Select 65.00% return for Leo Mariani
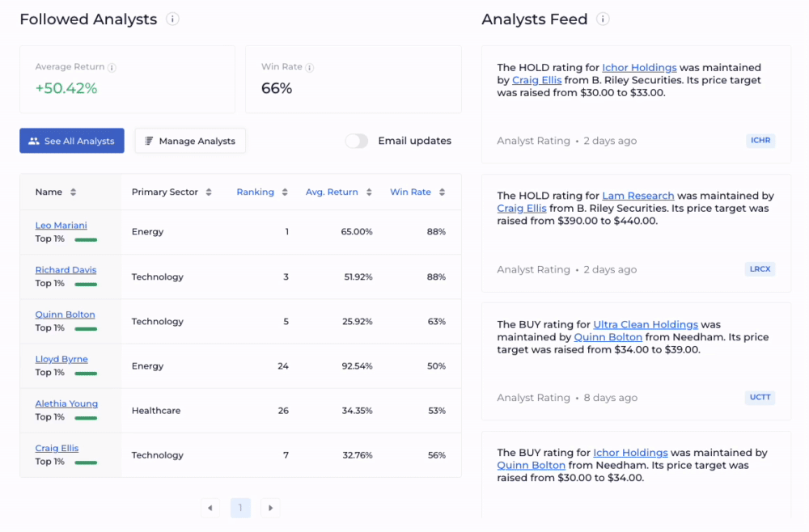 [x=357, y=232]
